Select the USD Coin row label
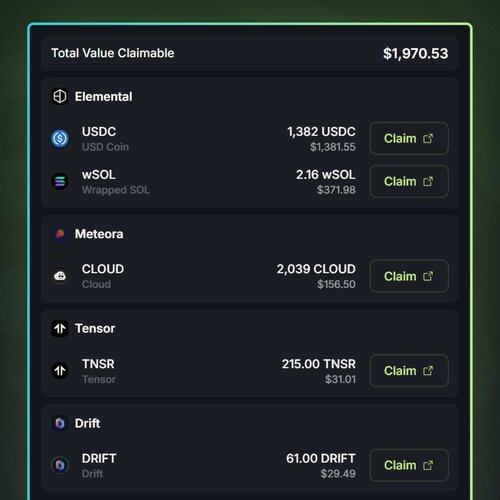 pos(105,147)
